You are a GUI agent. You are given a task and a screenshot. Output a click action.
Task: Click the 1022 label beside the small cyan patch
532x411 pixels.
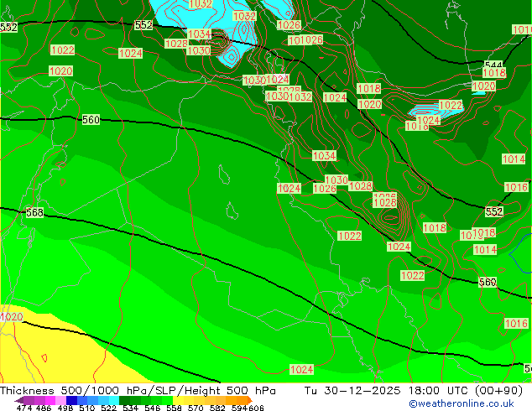point(451,105)
